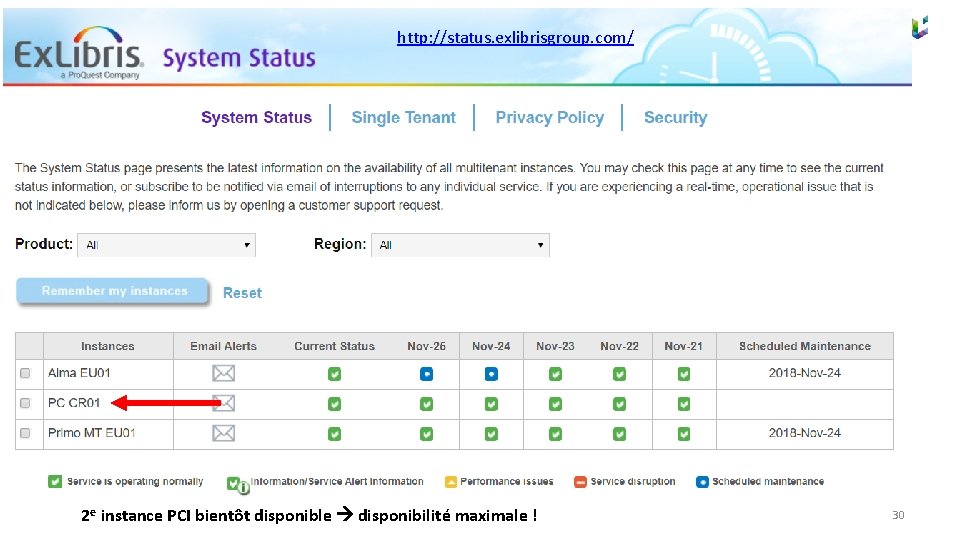Click the Nov-25 column header
The height and width of the screenshot is (540, 960).
tap(427, 347)
